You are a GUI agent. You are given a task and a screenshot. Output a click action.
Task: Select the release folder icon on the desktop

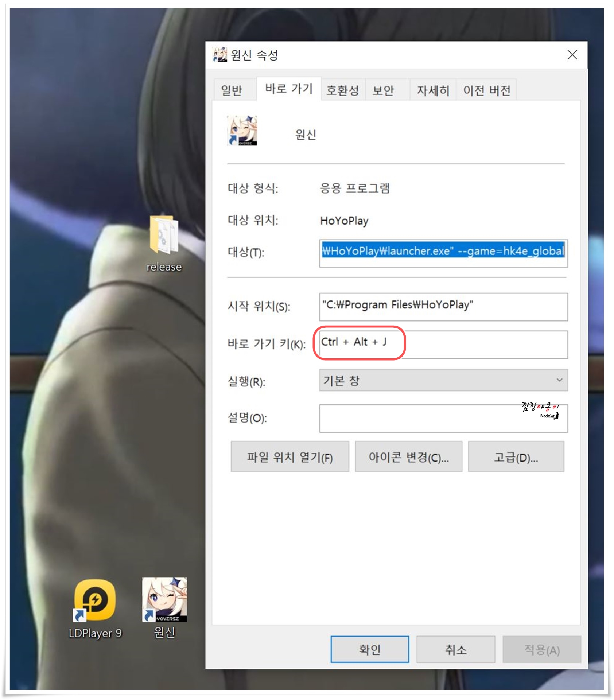[x=164, y=236]
